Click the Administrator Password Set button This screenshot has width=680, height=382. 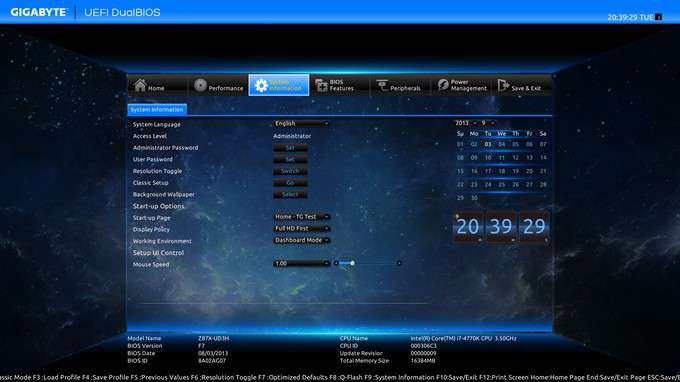point(290,148)
